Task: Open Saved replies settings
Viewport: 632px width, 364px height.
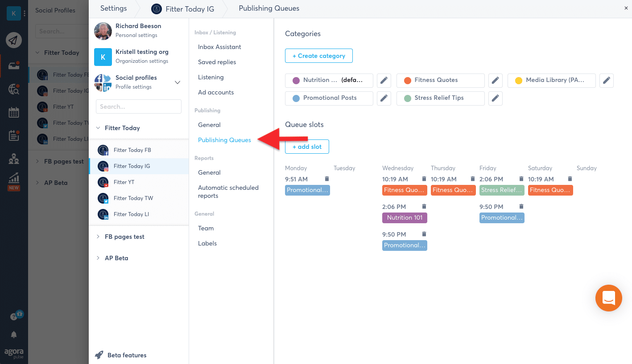Action: coord(217,62)
